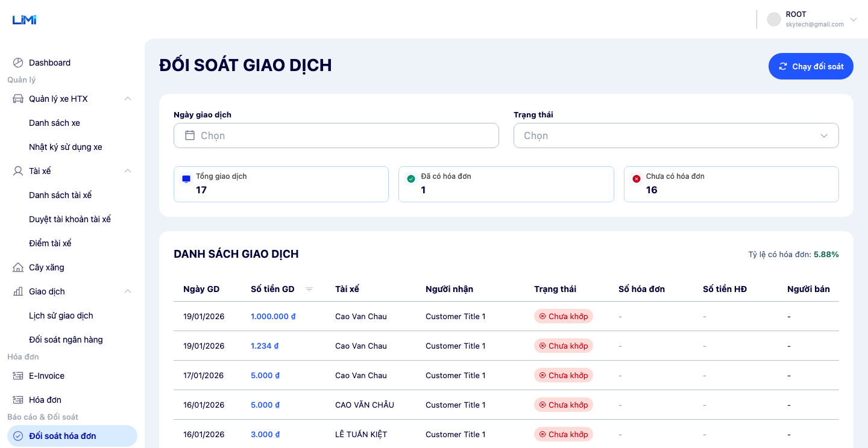
Task: Click the 3.000 đ amount
Action: click(x=265, y=434)
